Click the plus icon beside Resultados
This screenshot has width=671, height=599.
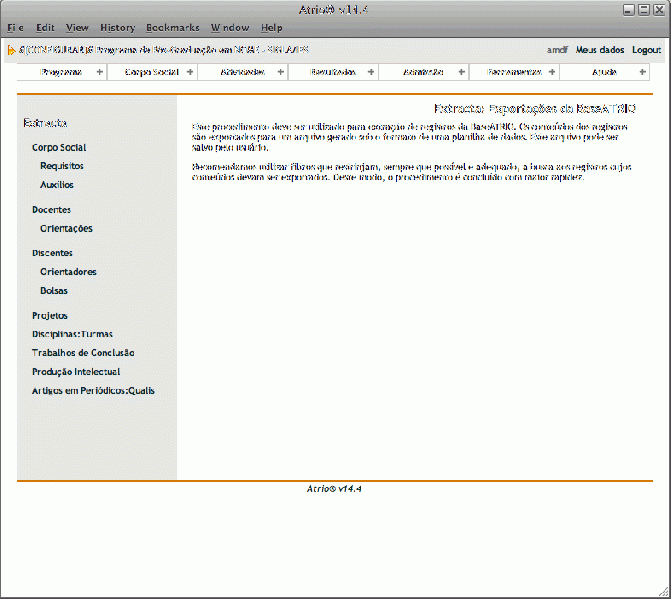pyautogui.click(x=371, y=72)
